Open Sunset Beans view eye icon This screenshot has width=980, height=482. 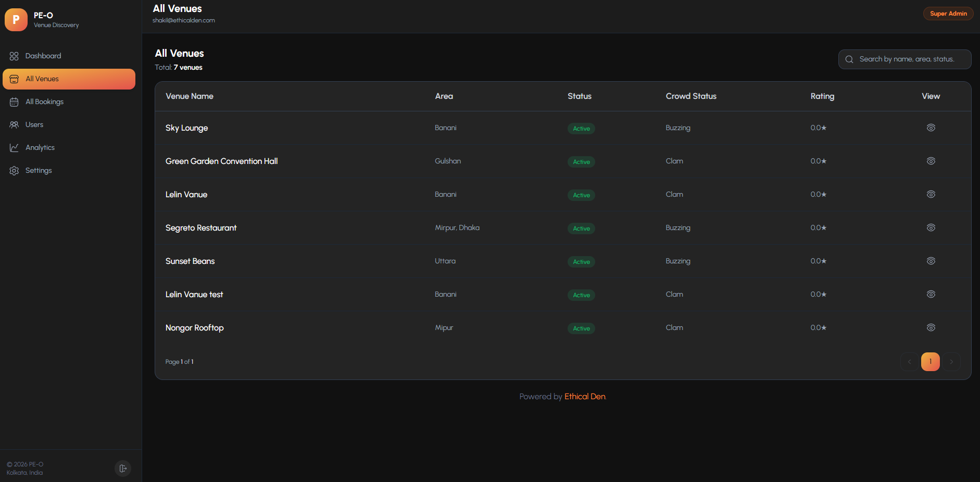click(931, 261)
